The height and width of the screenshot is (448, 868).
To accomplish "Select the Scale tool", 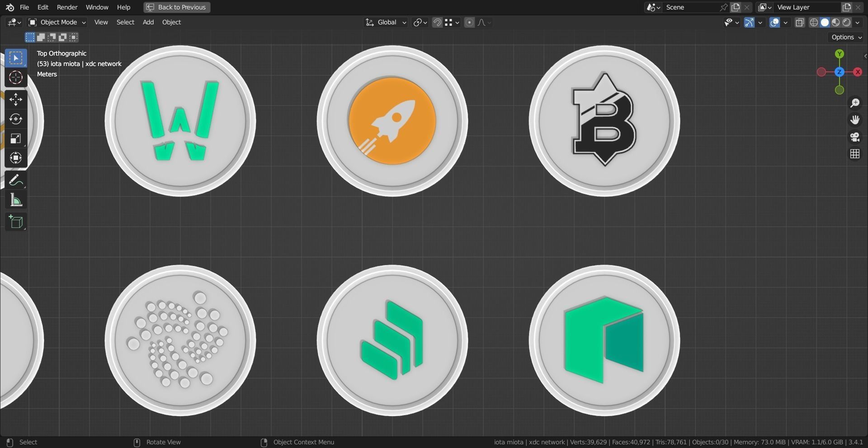I will pyautogui.click(x=16, y=138).
